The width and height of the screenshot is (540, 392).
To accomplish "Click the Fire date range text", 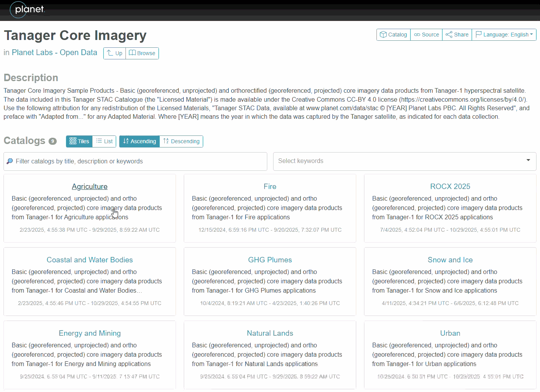I will (x=270, y=230).
